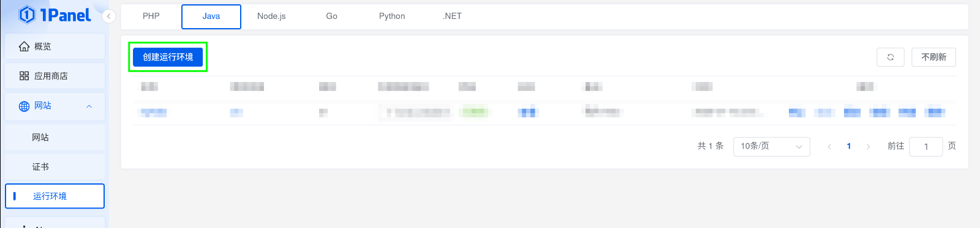
Task: Open the 概览 overview home icon
Action: (24, 46)
